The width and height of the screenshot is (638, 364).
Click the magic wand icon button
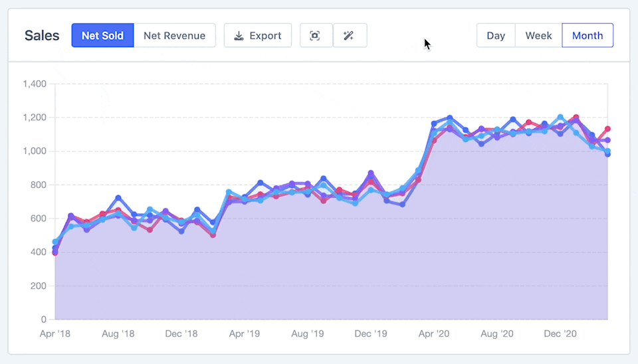[x=349, y=36]
